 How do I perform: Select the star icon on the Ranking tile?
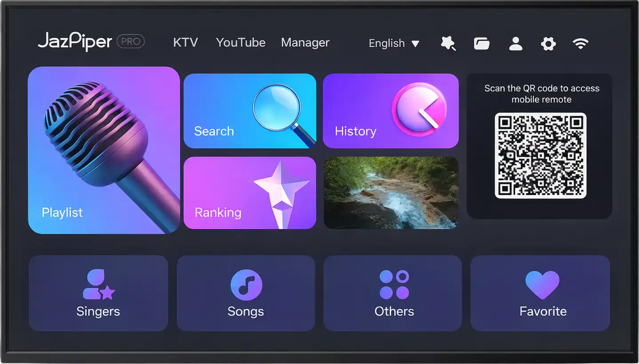pos(283,193)
